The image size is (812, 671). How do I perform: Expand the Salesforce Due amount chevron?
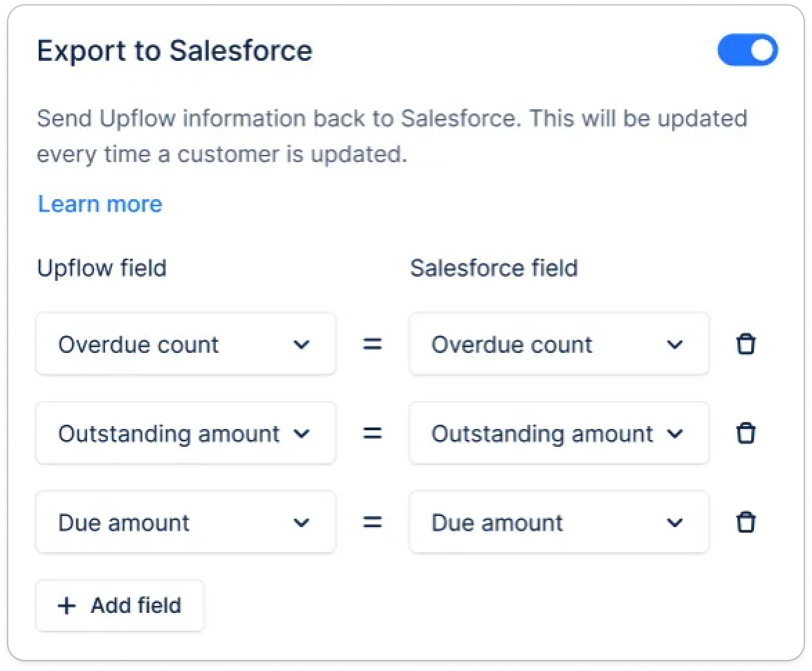(674, 522)
